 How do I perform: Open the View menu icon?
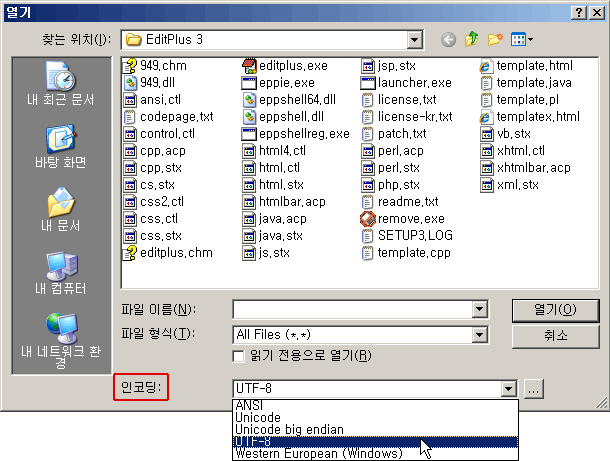point(521,40)
